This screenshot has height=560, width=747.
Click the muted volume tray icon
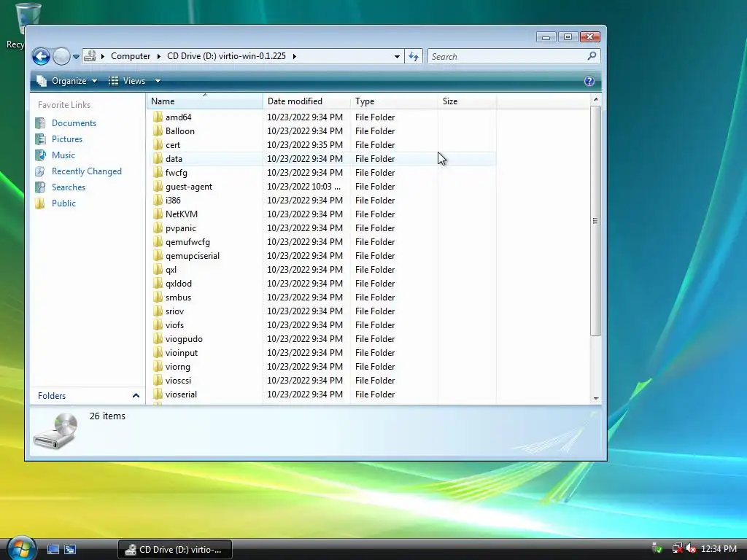[x=691, y=548]
